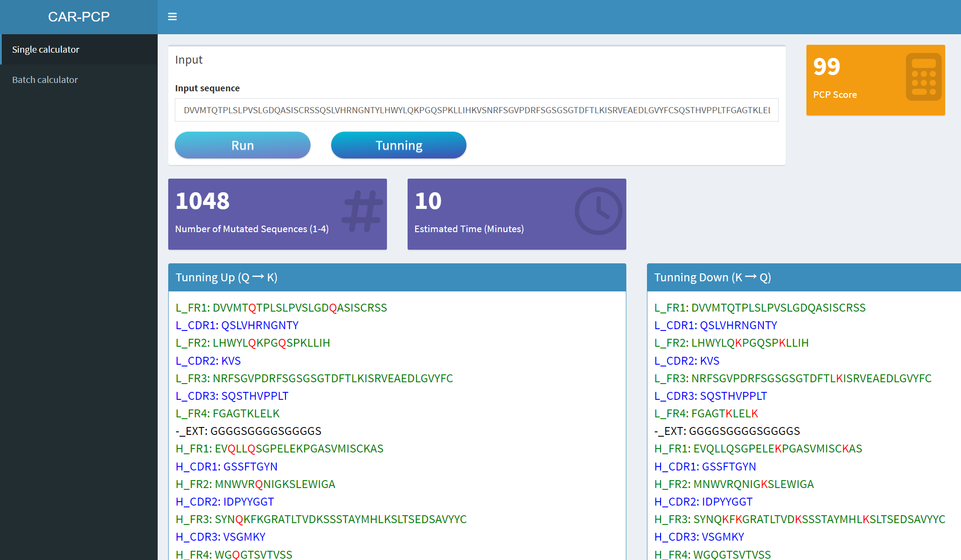
Task: Click inside the Input sequence field
Action: click(x=476, y=110)
